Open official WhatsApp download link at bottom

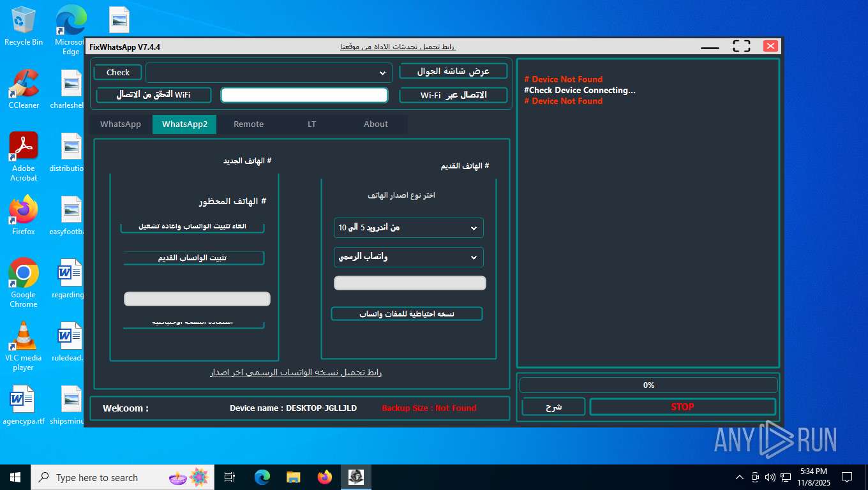pos(296,372)
